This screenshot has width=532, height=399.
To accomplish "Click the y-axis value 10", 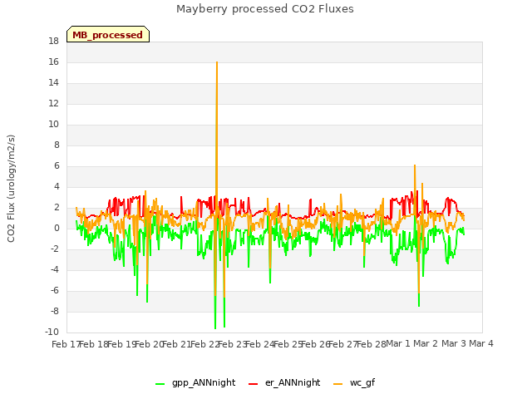I will [x=53, y=125].
